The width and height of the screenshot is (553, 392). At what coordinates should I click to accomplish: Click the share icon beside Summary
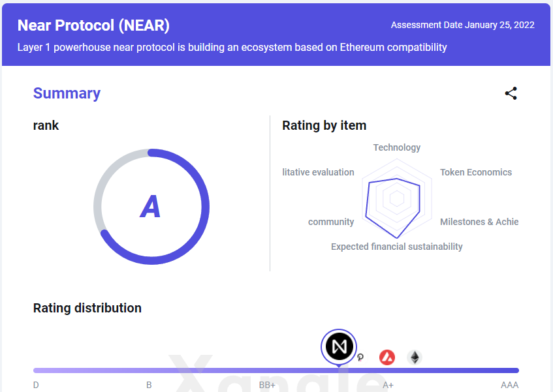511,93
